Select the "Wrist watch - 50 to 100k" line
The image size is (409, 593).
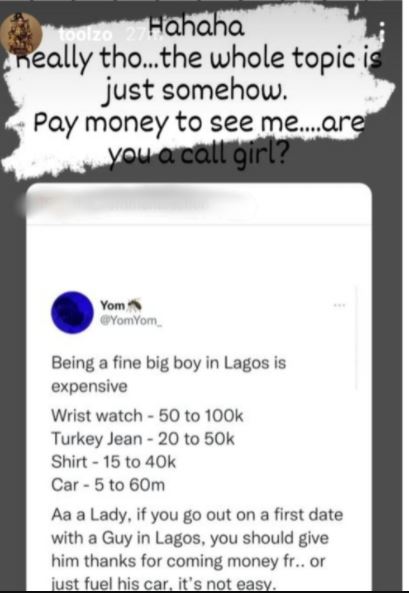(147, 416)
